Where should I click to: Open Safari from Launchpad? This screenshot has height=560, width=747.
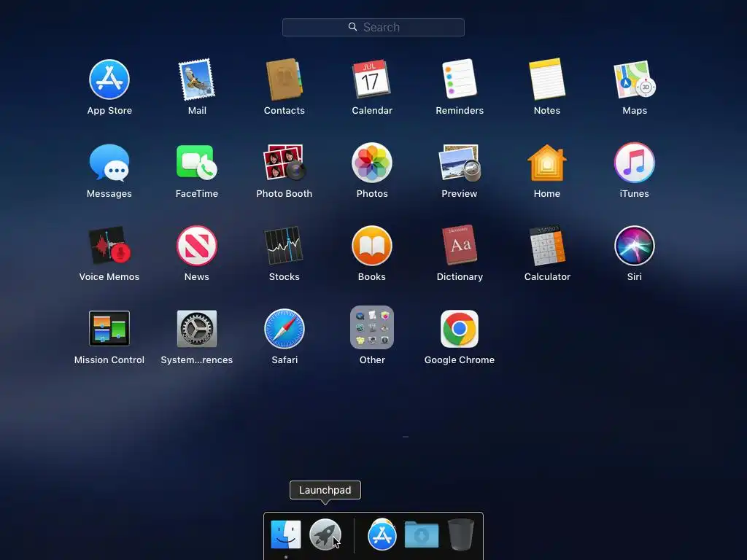tap(284, 329)
